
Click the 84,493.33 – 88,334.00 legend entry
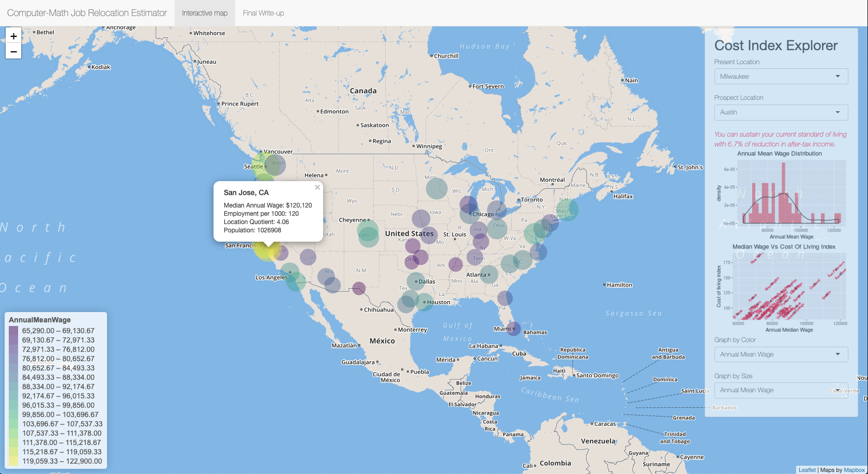58,377
